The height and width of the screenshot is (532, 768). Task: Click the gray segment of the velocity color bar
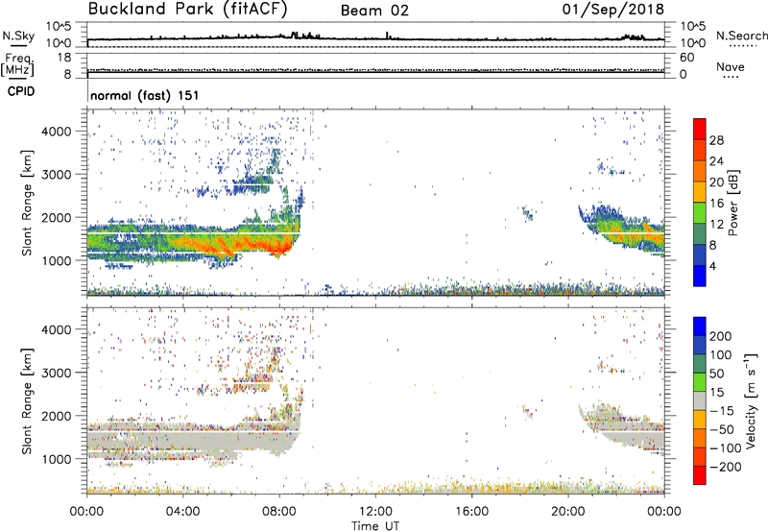700,400
